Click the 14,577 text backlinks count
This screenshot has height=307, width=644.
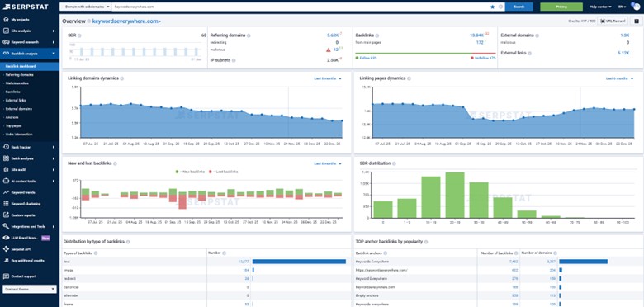pos(244,262)
